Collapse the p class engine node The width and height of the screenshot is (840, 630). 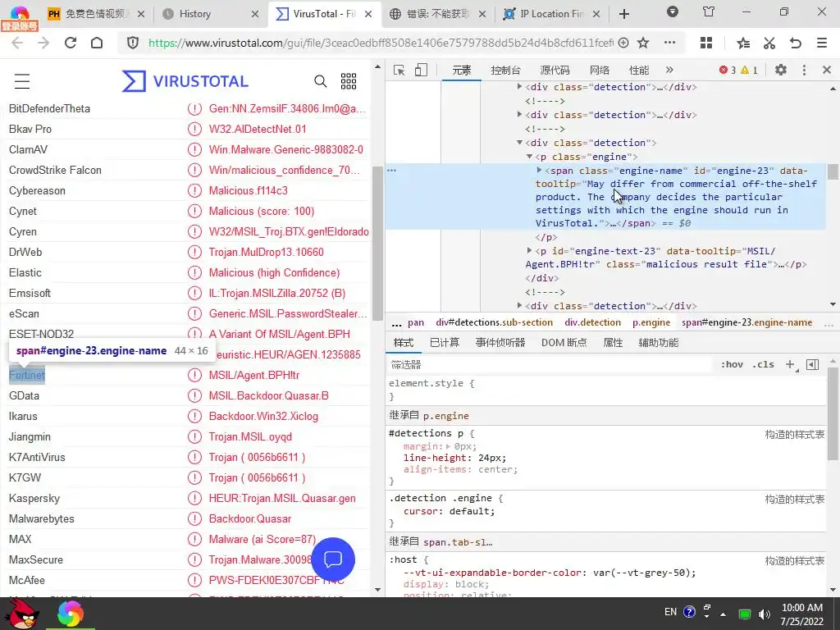pyautogui.click(x=529, y=157)
